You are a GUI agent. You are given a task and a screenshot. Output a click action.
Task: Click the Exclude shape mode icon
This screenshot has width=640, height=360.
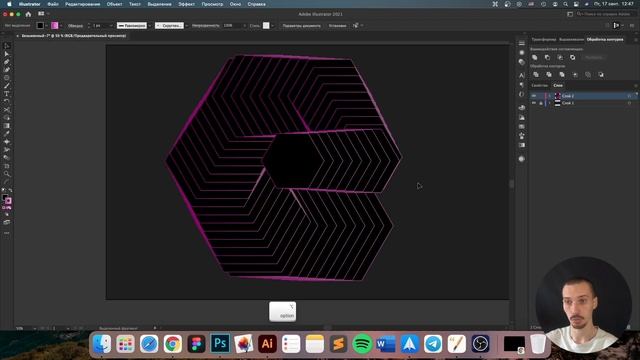573,58
